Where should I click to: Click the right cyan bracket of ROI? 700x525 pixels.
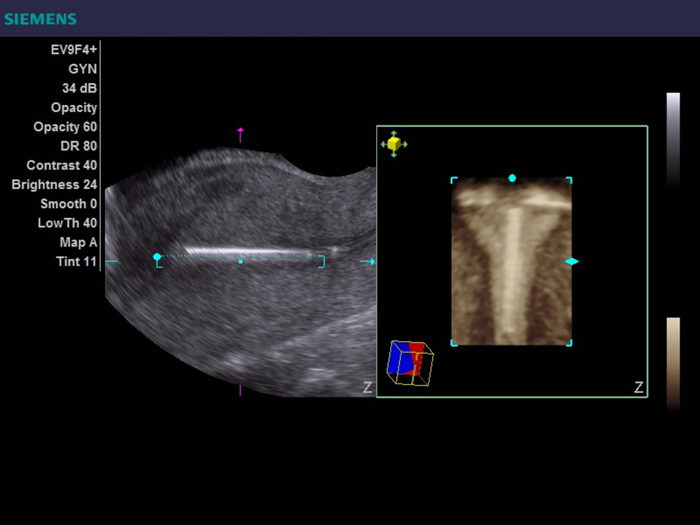click(x=321, y=262)
